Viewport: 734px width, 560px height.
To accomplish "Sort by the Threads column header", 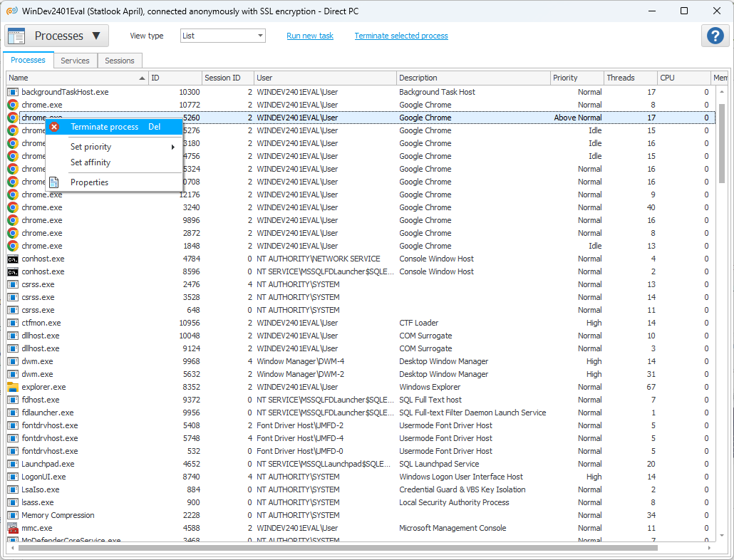I will tap(630, 78).
